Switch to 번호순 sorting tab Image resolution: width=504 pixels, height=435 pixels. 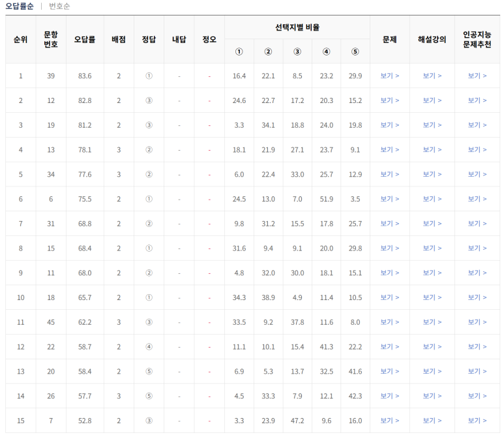tap(59, 6)
